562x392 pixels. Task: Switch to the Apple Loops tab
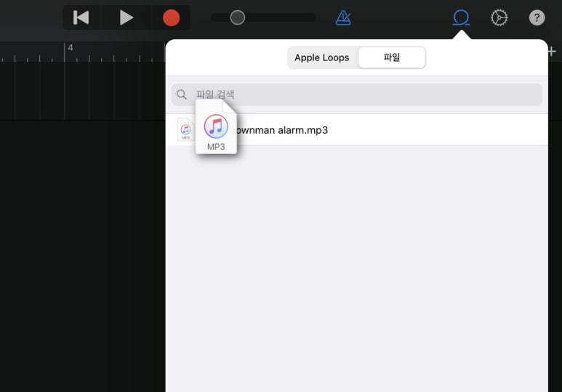click(x=322, y=57)
